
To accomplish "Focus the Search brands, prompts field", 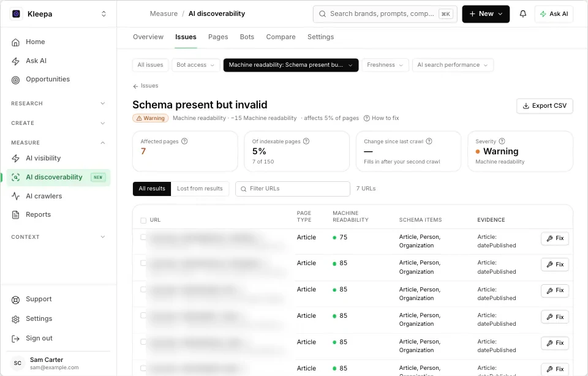I will pos(385,14).
